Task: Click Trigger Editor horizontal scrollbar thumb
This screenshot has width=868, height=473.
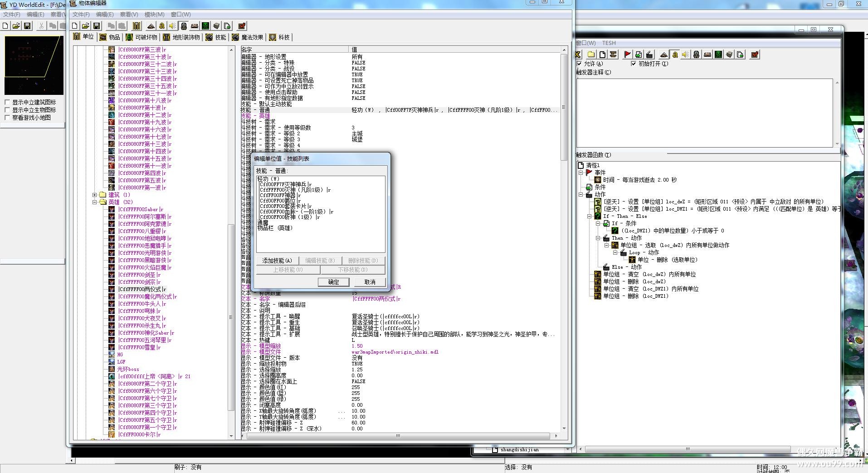Action: click(688, 449)
